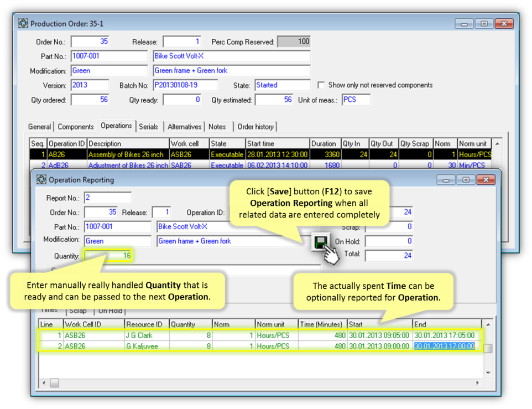532x409 pixels.
Task: Click the highlighted End time 30.01.2013 17:00:00
Action: (x=444, y=346)
